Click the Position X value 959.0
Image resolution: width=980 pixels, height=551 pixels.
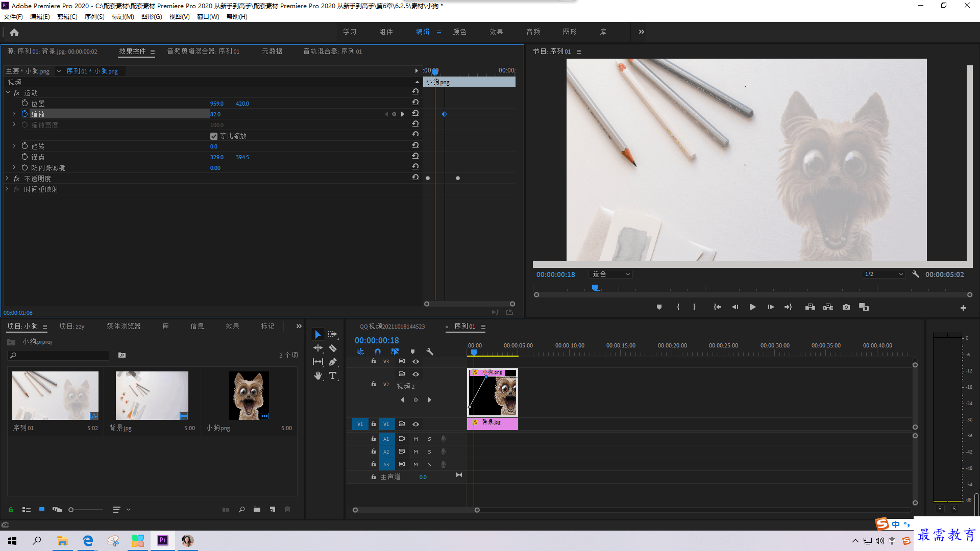pos(217,104)
